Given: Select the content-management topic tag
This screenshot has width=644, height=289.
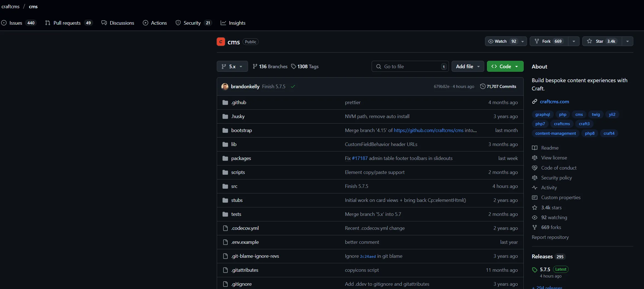Looking at the screenshot, I should pos(555,133).
